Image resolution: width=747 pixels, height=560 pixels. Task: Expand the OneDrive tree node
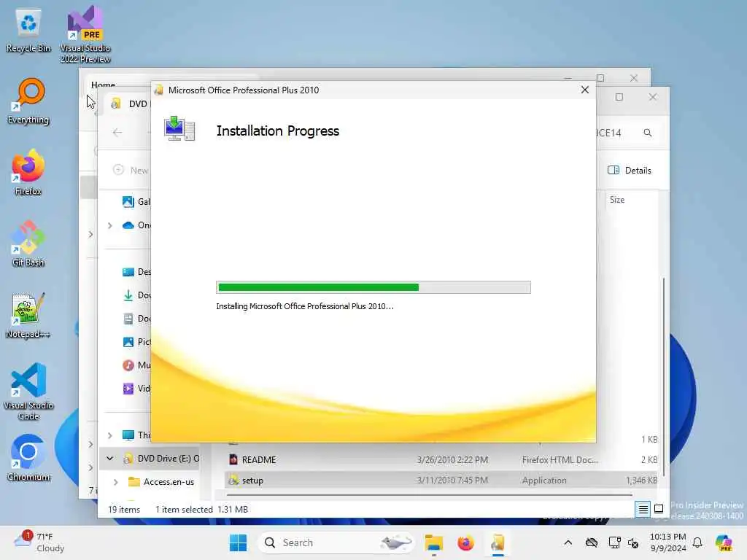[x=110, y=225]
